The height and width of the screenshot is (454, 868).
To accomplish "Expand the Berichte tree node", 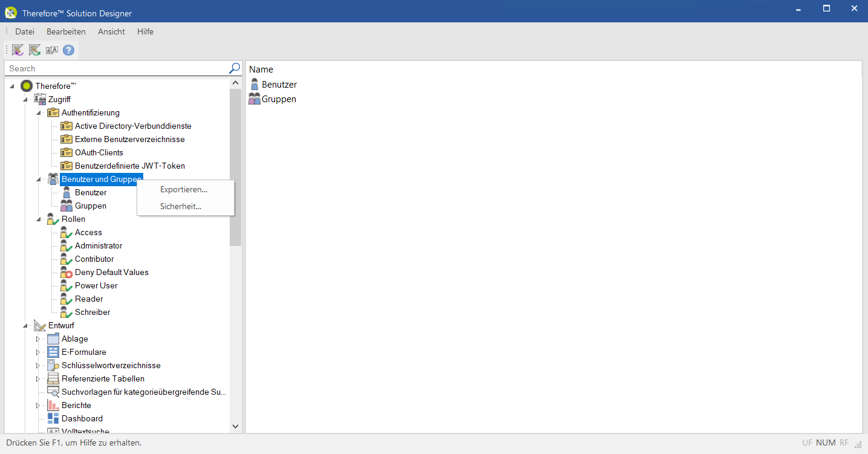I will coord(38,405).
